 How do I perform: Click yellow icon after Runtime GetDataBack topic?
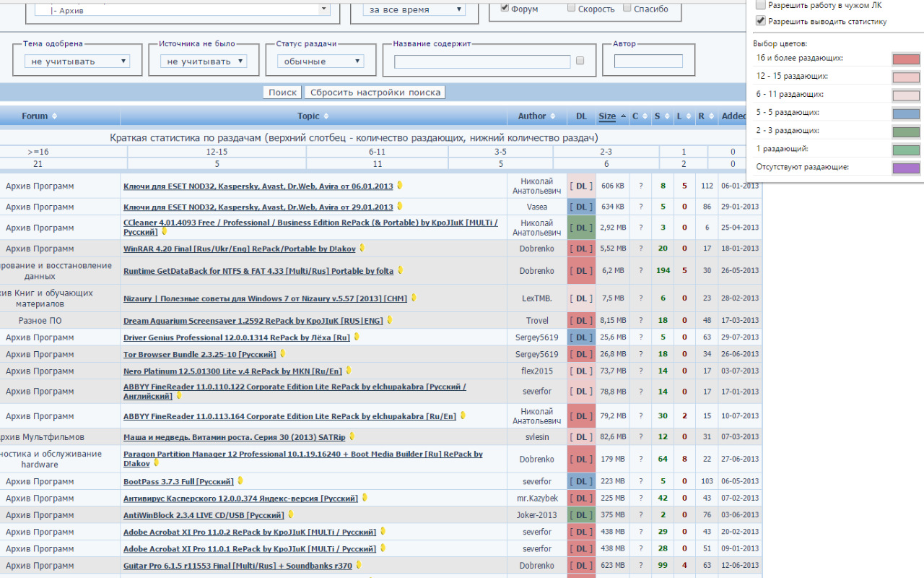point(400,270)
